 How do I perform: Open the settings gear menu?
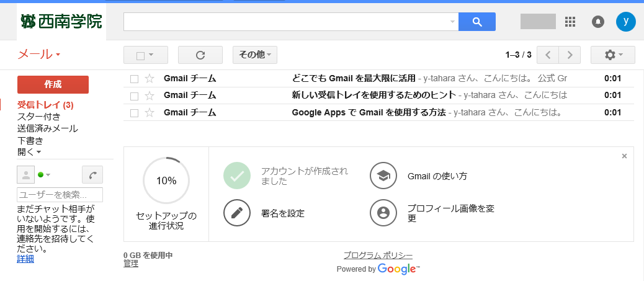pos(613,55)
